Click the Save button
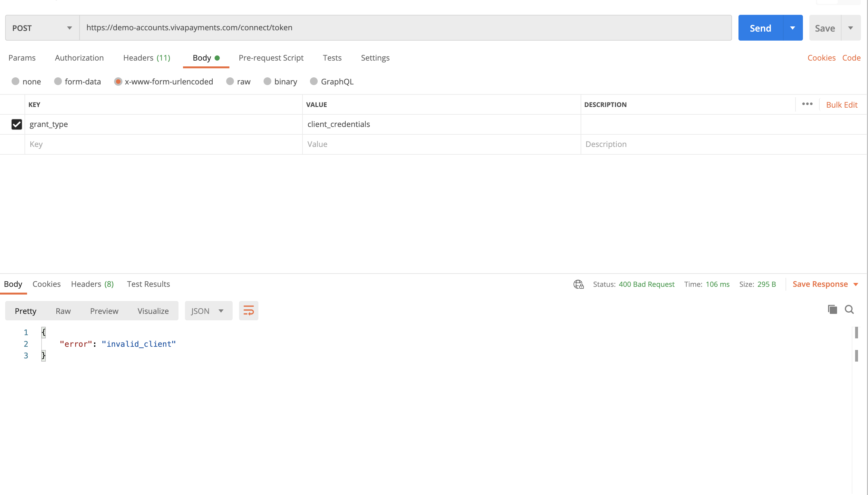The width and height of the screenshot is (868, 495). (x=825, y=28)
